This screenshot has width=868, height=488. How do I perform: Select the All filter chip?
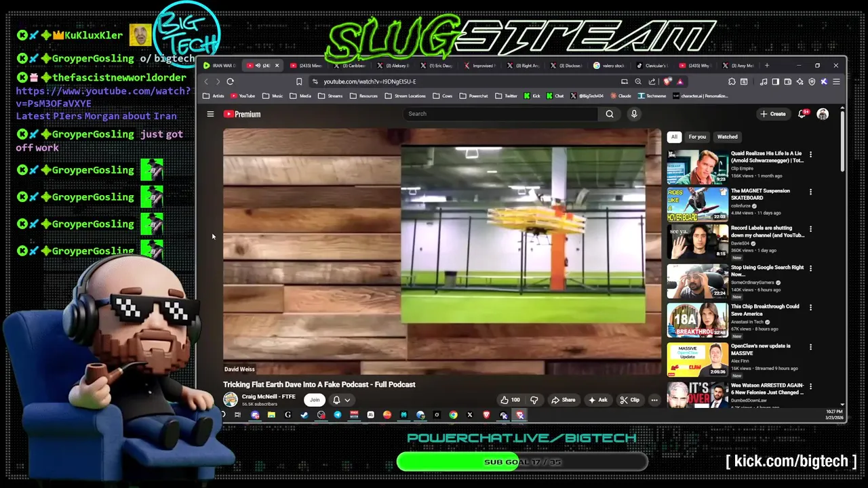674,136
